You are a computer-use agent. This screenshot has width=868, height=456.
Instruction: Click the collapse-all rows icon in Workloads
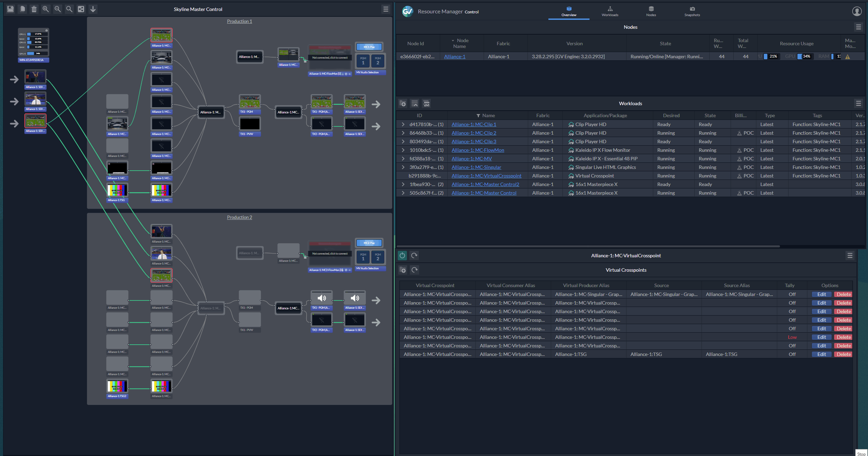tap(415, 103)
